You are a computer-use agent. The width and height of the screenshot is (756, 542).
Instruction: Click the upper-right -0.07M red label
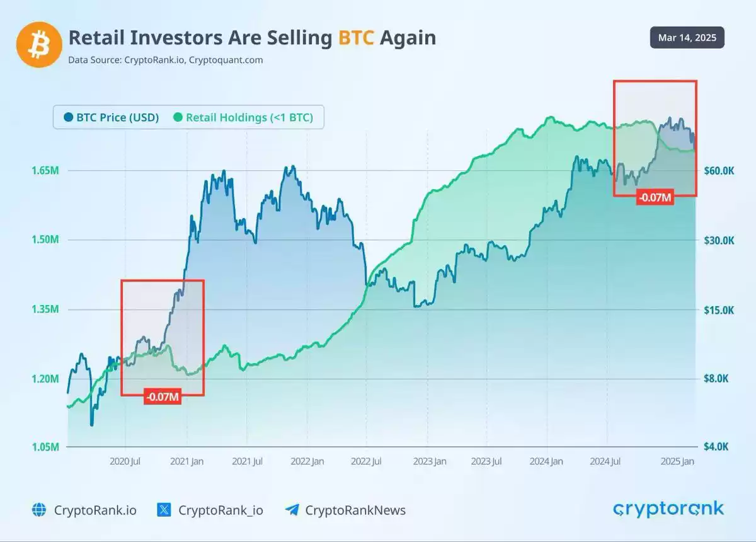click(x=655, y=198)
